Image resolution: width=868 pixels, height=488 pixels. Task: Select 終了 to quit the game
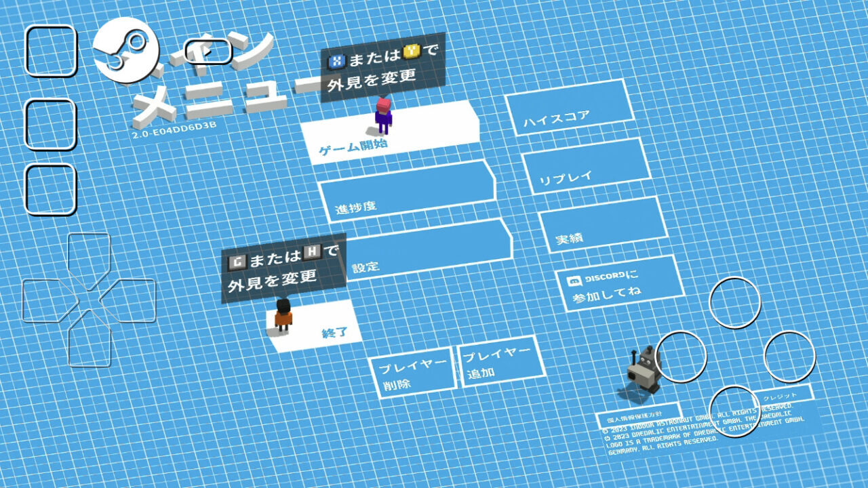(319, 327)
